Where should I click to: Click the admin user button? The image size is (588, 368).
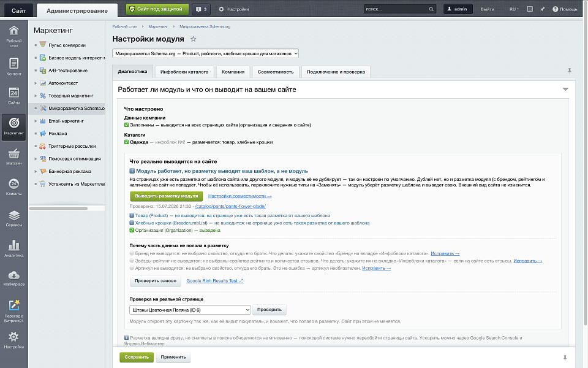pyautogui.click(x=458, y=9)
